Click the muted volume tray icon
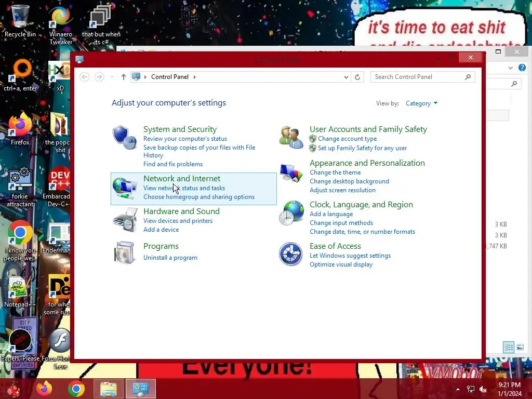This screenshot has height=399, width=532. 483,389
